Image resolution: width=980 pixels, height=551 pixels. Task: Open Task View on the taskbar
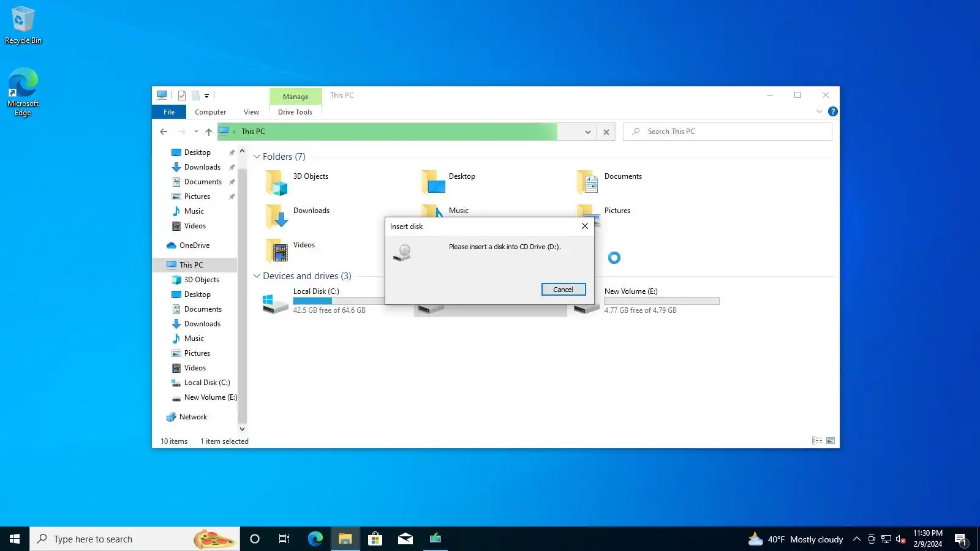click(284, 539)
